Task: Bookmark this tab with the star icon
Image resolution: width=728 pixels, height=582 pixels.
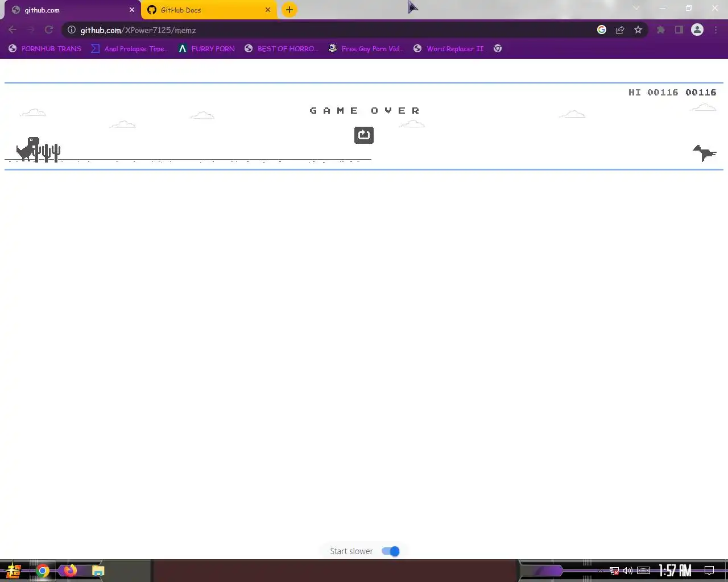Action: tap(638, 30)
